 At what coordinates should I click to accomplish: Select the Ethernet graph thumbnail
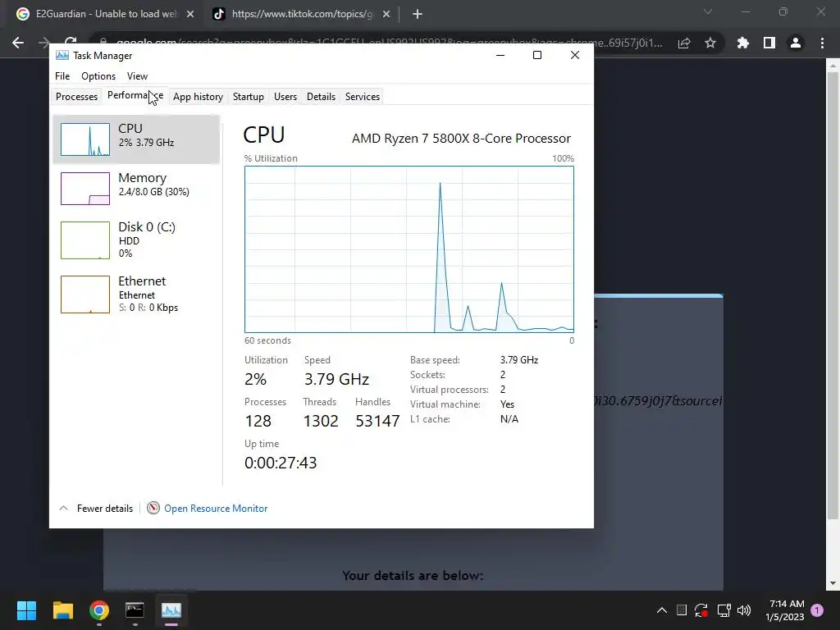[85, 294]
